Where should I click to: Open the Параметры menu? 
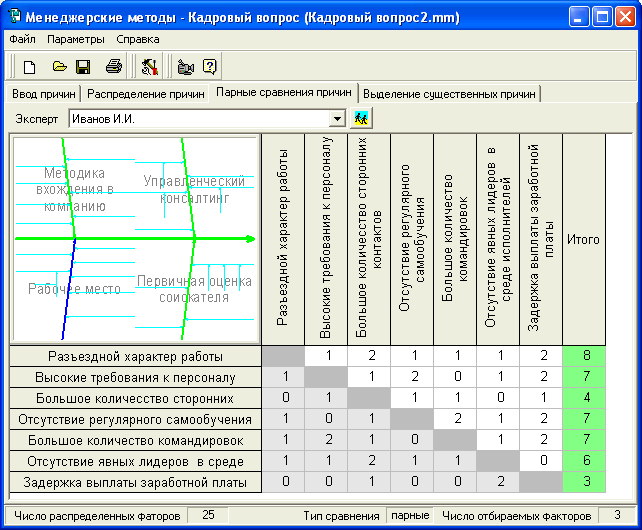pos(76,39)
